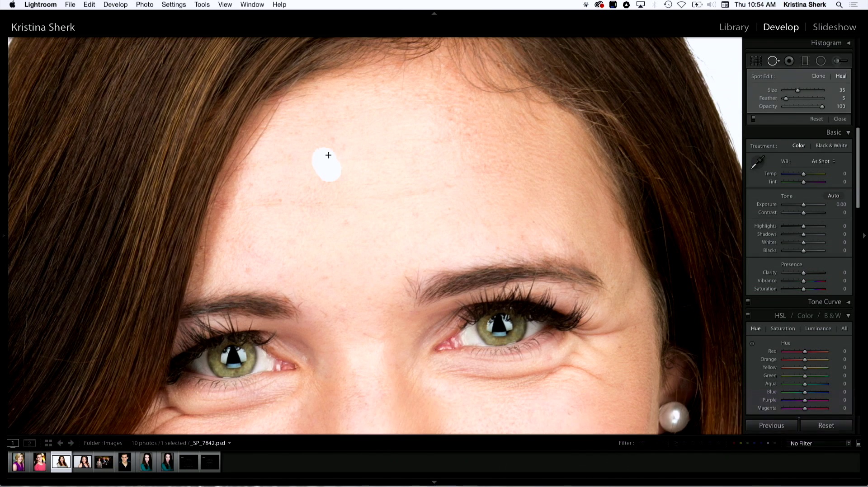
Task: Click the right panel vertical scrollbar
Action: (858, 167)
